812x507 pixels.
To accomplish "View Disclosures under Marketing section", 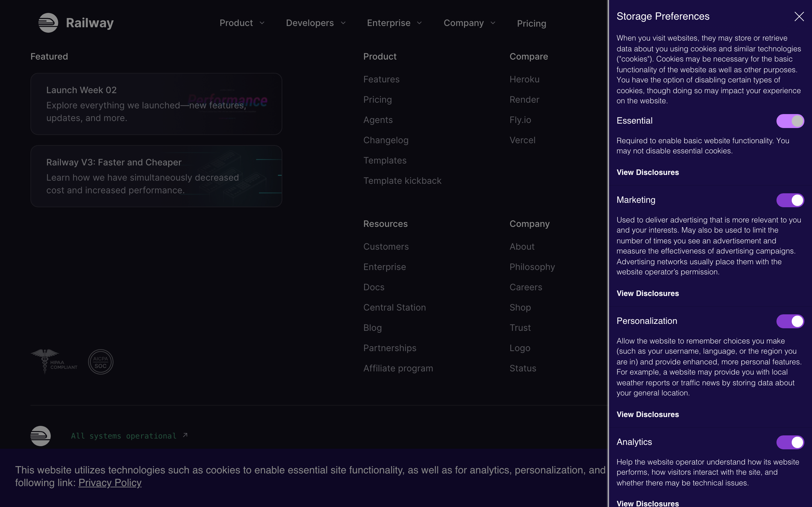I will (647, 293).
